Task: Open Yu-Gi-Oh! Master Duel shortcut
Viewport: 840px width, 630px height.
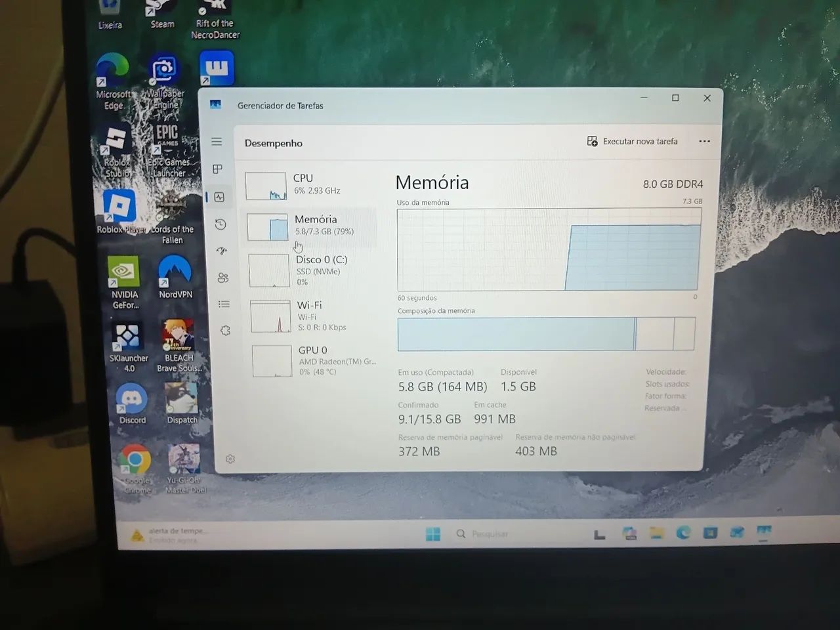Action: point(186,469)
